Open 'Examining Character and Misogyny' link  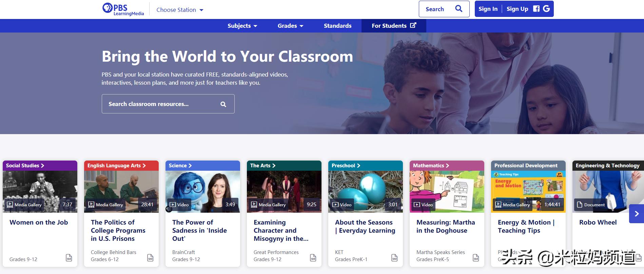pos(281,231)
